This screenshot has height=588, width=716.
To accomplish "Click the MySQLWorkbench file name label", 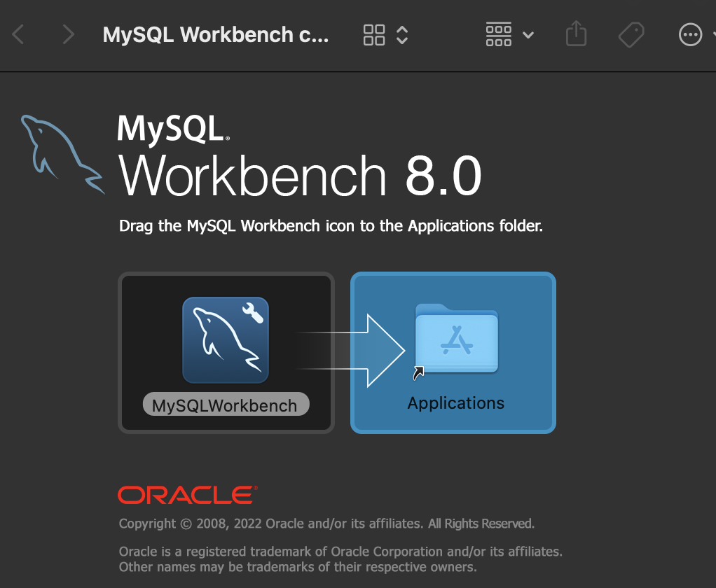I will pyautogui.click(x=226, y=405).
